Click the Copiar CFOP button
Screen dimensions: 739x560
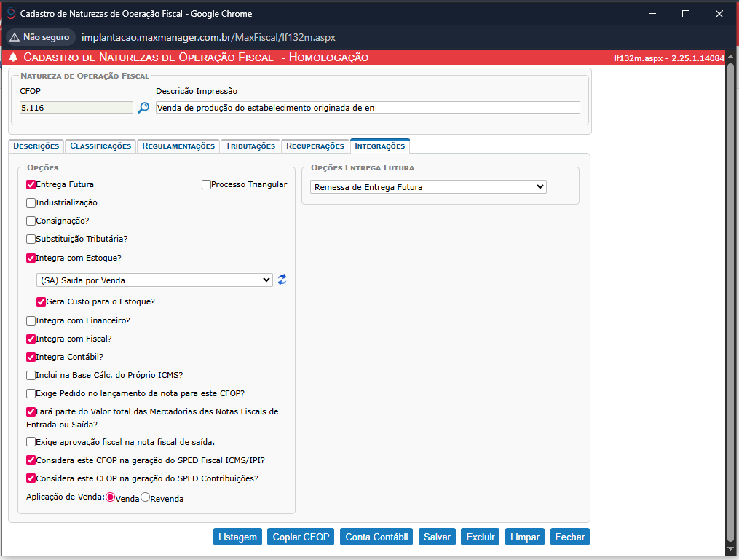point(301,537)
